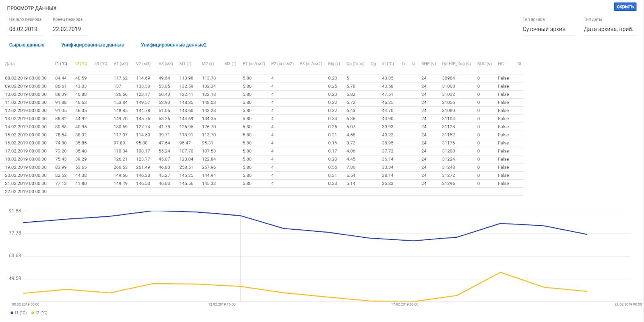Click the Mg (т) column header
The height and width of the screenshot is (322, 644).
pos(334,64)
